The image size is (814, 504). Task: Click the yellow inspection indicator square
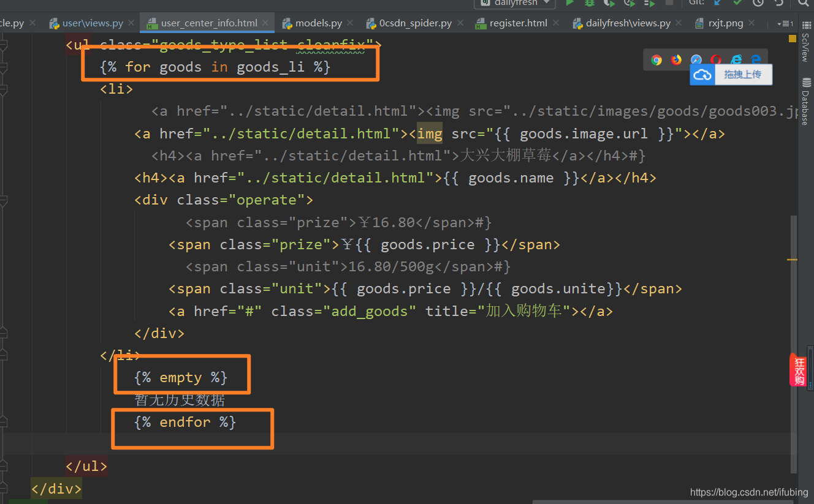tap(793, 38)
